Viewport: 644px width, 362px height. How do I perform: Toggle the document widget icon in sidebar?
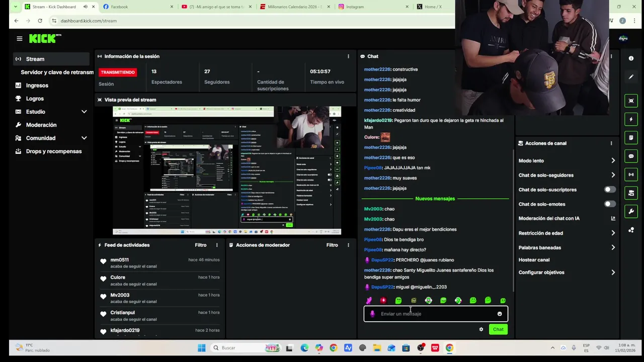pyautogui.click(x=631, y=138)
